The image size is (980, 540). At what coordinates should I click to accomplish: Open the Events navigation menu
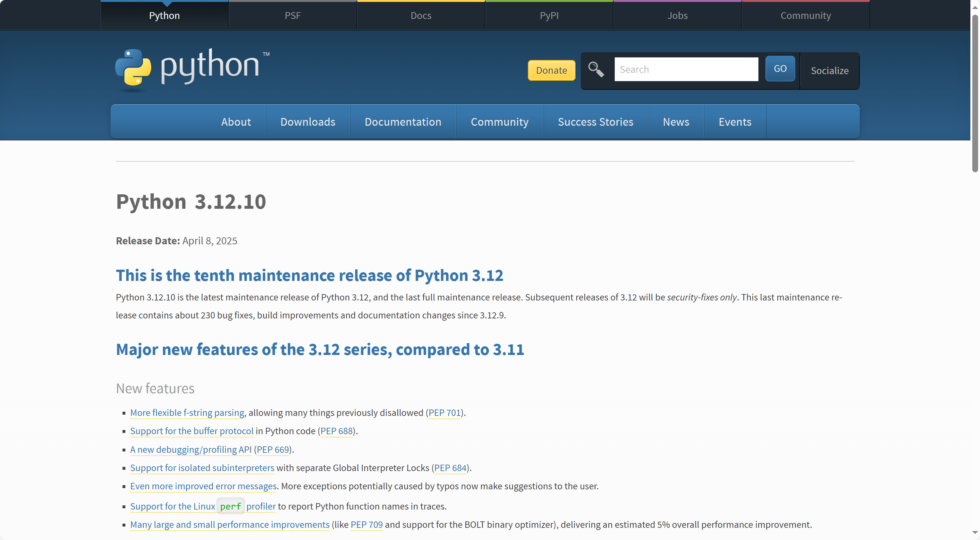click(x=735, y=122)
